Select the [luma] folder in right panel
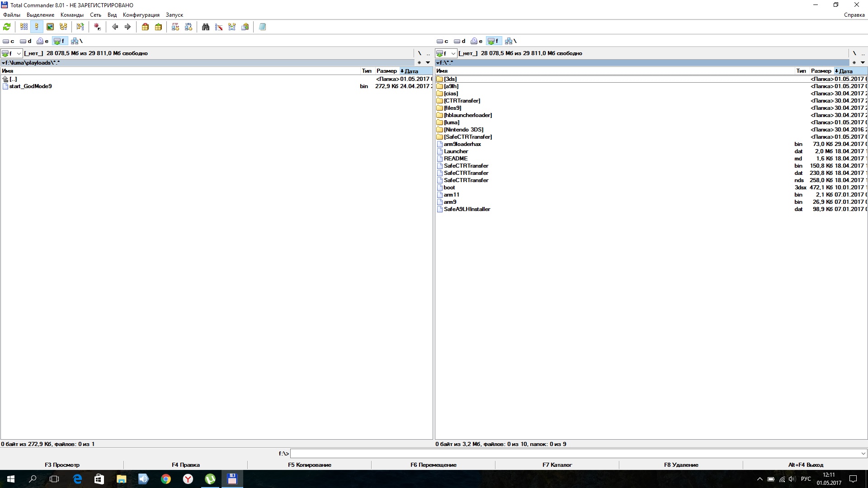The image size is (868, 488). click(x=651, y=122)
